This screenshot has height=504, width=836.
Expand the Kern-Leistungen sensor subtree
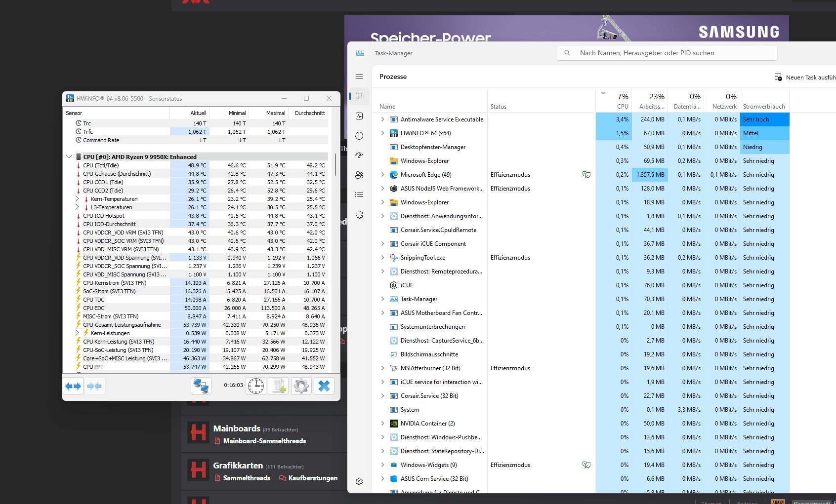(77, 333)
